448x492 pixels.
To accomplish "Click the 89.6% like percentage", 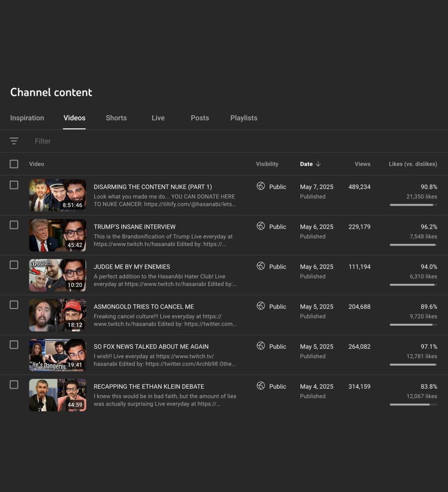I will coord(429,307).
